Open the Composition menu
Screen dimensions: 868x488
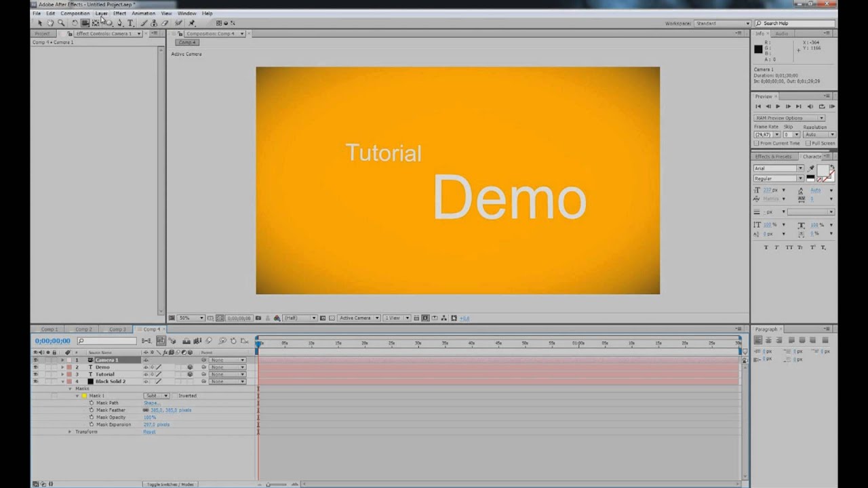[75, 13]
